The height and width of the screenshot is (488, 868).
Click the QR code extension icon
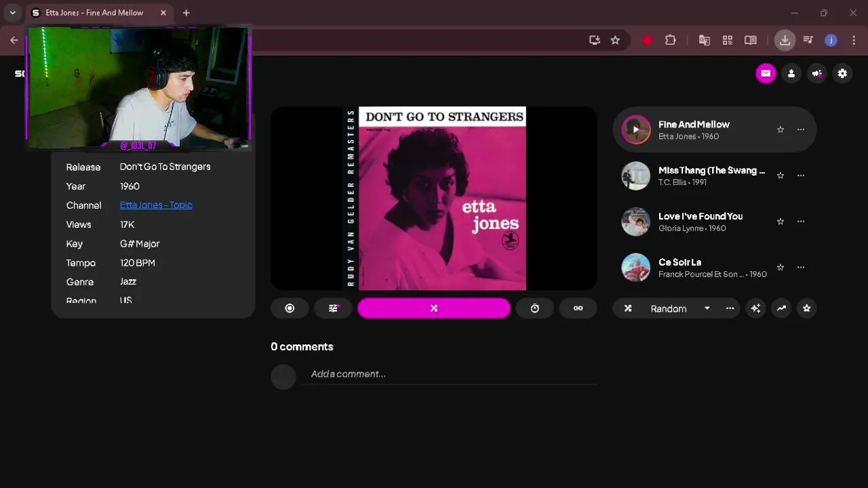(728, 41)
